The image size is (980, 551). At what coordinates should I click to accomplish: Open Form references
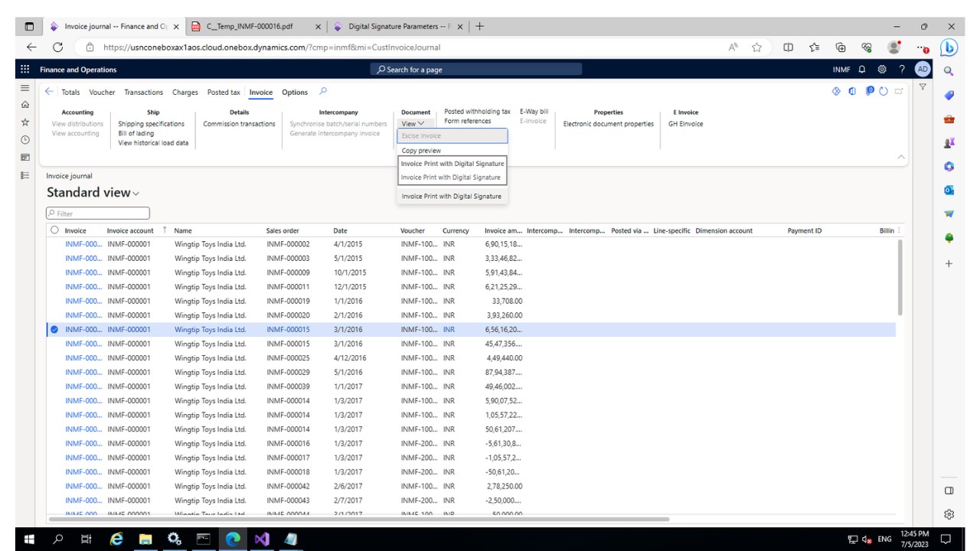tap(468, 121)
